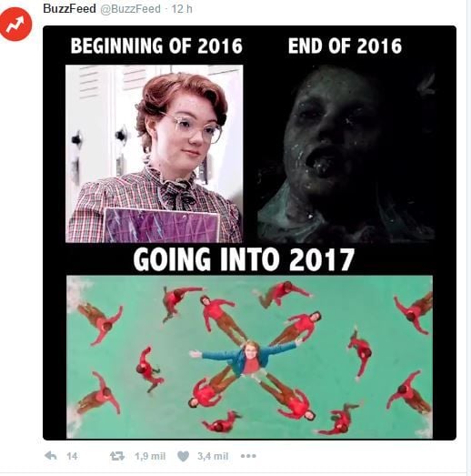Open the BuzzFeed display name link
This screenshot has width=471, height=476.
(69, 8)
